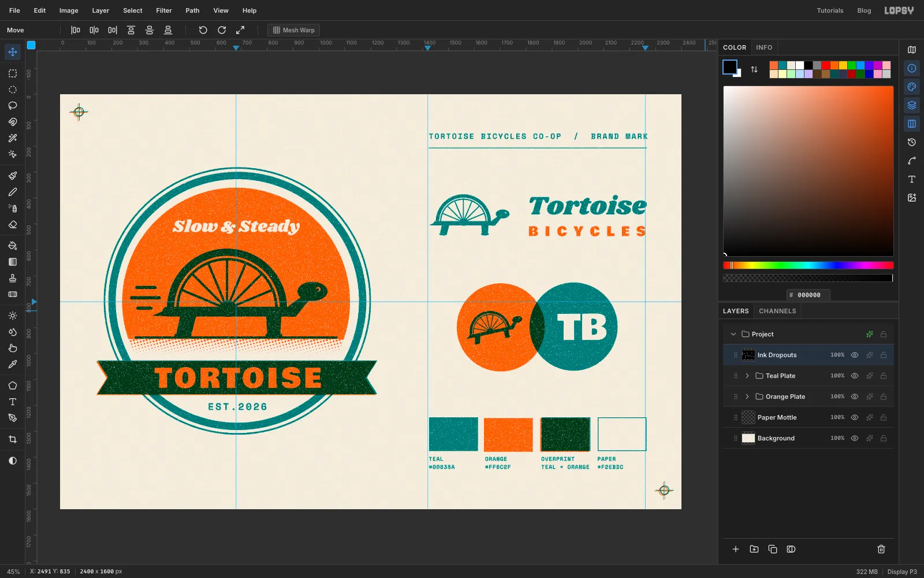Open the History panel icon
The height and width of the screenshot is (578, 924).
[912, 142]
